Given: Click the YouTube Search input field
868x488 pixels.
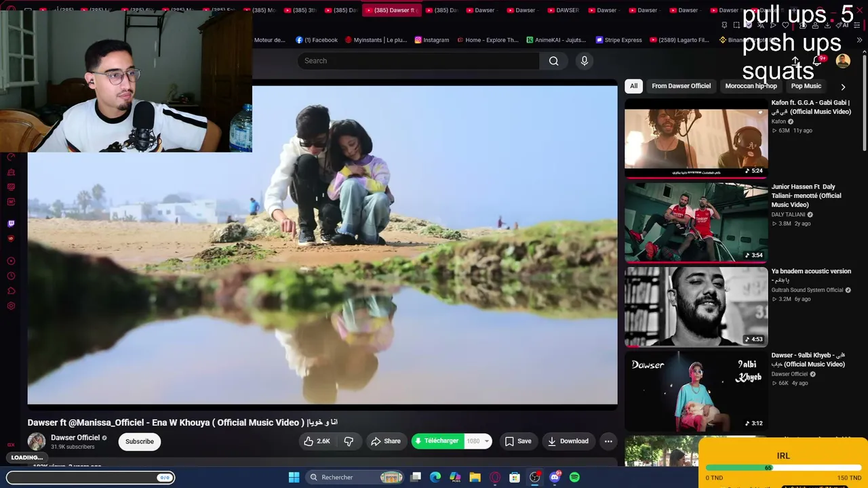Looking at the screenshot, I should click(418, 61).
